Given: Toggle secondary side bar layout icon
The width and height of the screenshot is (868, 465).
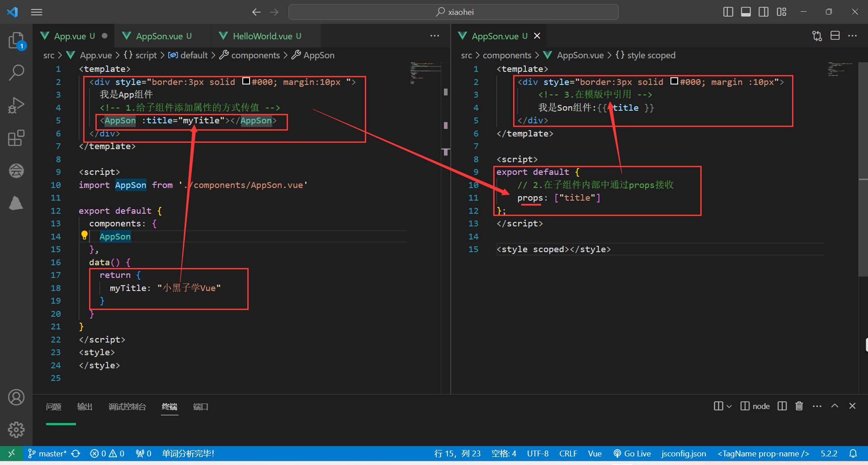Looking at the screenshot, I should point(764,12).
